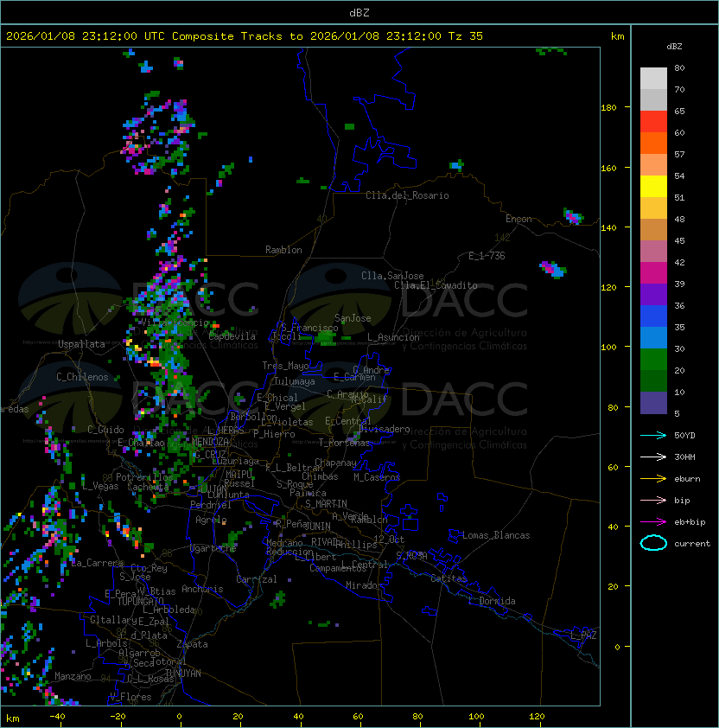The height and width of the screenshot is (728, 719).
Task: Click the L_Dormida label
Action: [x=492, y=601]
